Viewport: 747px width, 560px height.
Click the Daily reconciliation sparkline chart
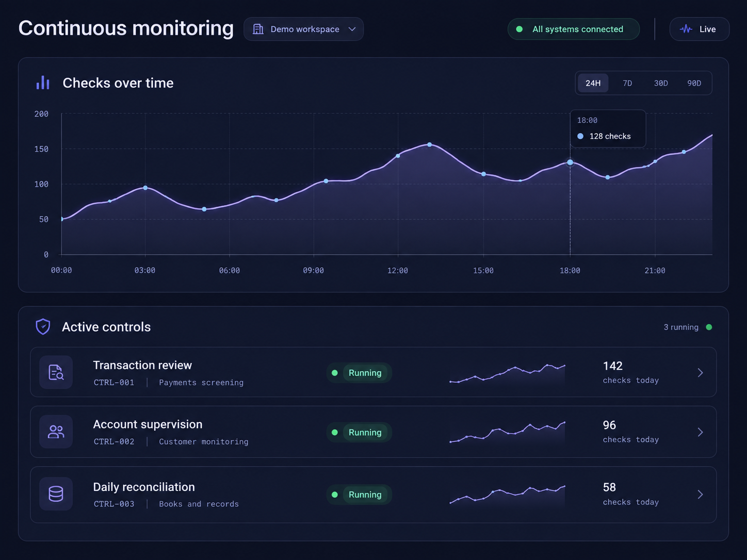click(x=507, y=496)
